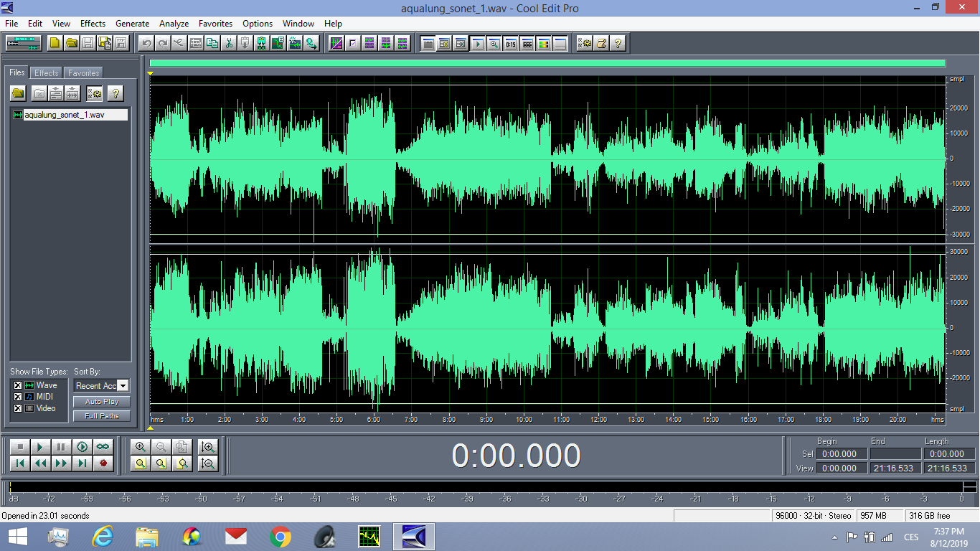980x551 pixels.
Task: Click the Help question mark icon in the main toolbar
Action: (618, 43)
